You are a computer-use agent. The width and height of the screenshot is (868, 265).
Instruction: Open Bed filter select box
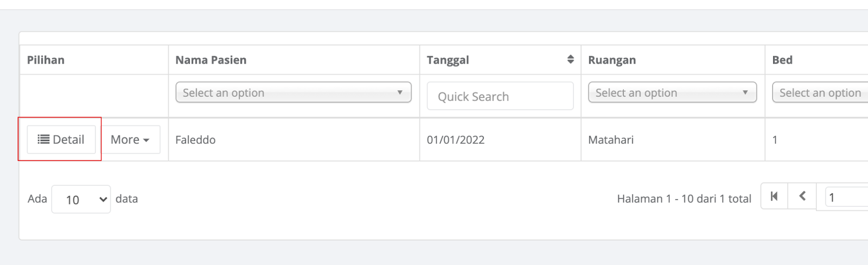pyautogui.click(x=820, y=92)
